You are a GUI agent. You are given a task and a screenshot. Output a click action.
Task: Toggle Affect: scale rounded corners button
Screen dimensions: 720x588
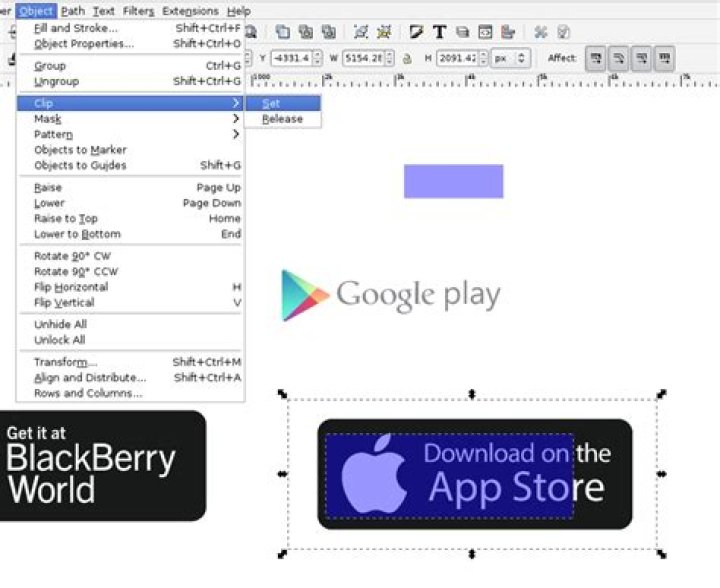pyautogui.click(x=619, y=58)
